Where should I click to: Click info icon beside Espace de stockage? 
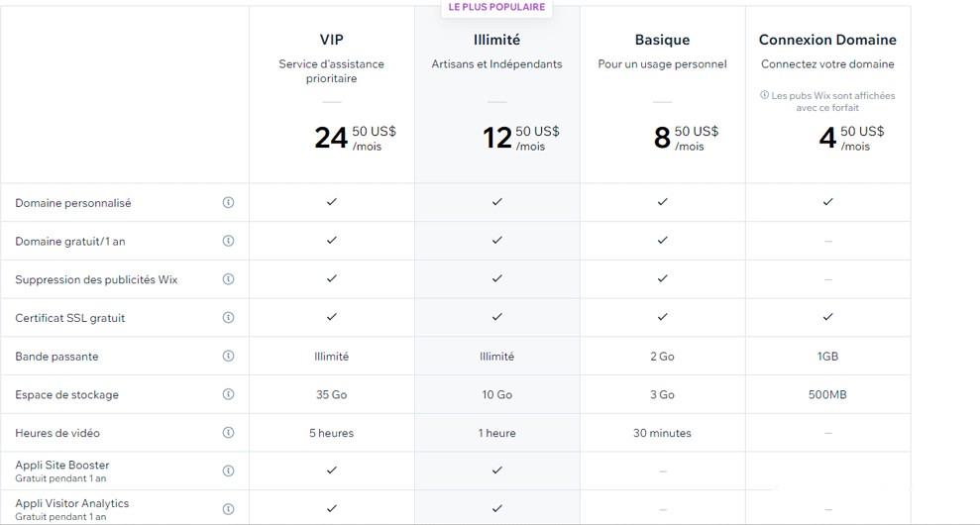click(x=228, y=394)
